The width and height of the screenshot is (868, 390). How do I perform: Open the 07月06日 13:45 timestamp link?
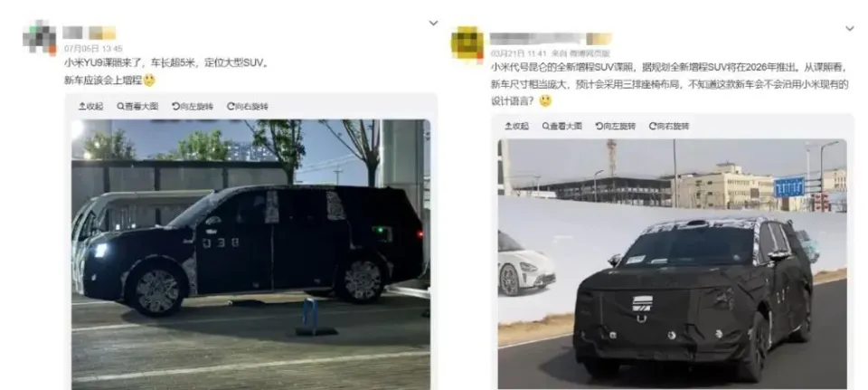(x=93, y=49)
